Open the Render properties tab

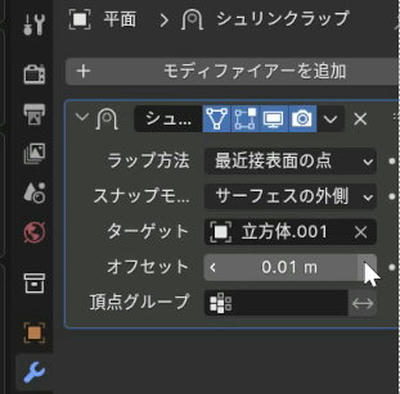click(x=34, y=74)
